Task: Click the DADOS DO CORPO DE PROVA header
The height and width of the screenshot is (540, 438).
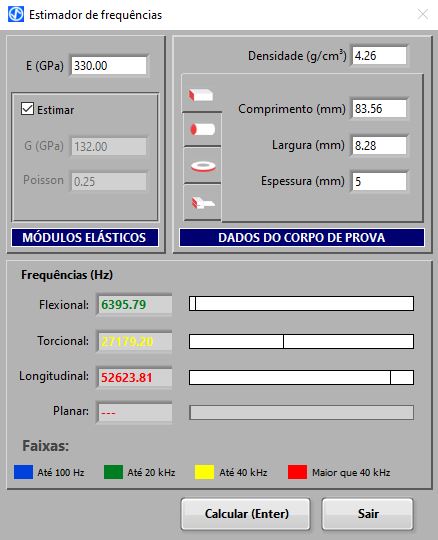Action: click(302, 238)
